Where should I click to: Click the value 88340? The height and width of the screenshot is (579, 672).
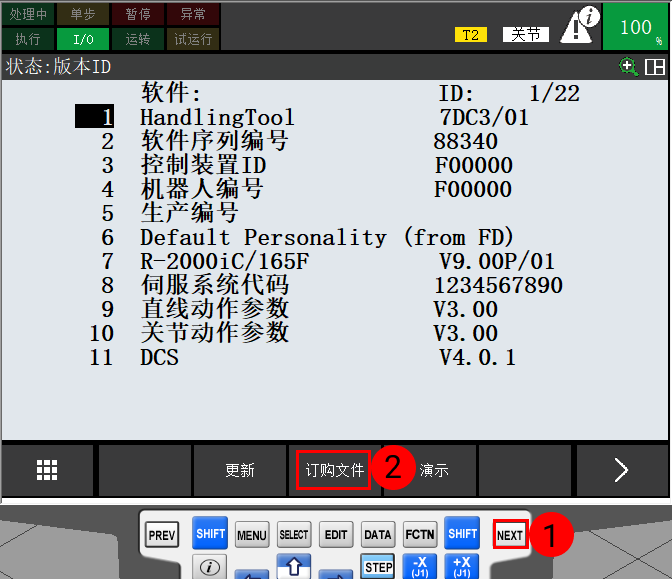point(465,141)
